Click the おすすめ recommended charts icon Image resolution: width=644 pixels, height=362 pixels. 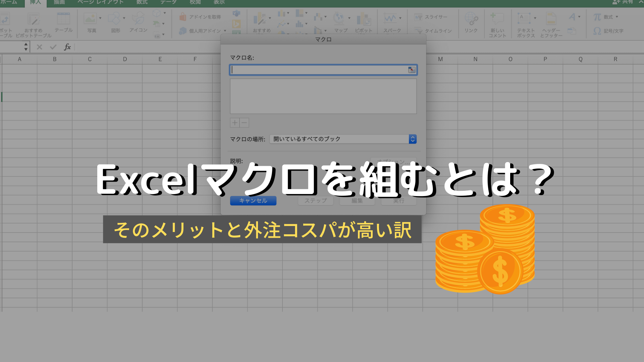260,19
